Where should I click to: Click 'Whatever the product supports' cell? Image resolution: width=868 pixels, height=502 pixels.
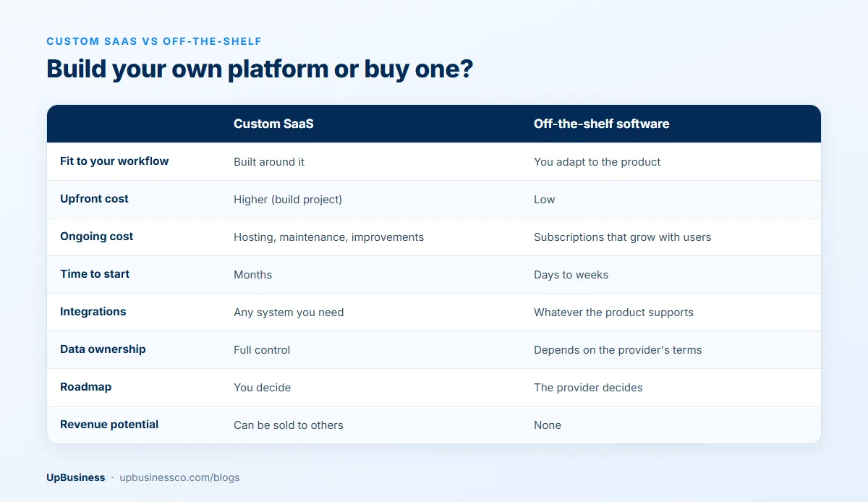[613, 312]
